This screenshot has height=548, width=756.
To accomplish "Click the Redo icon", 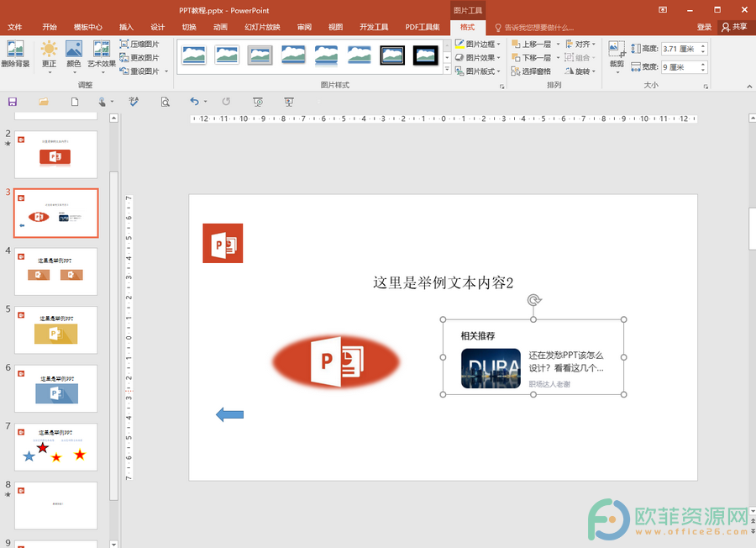I will [x=226, y=102].
